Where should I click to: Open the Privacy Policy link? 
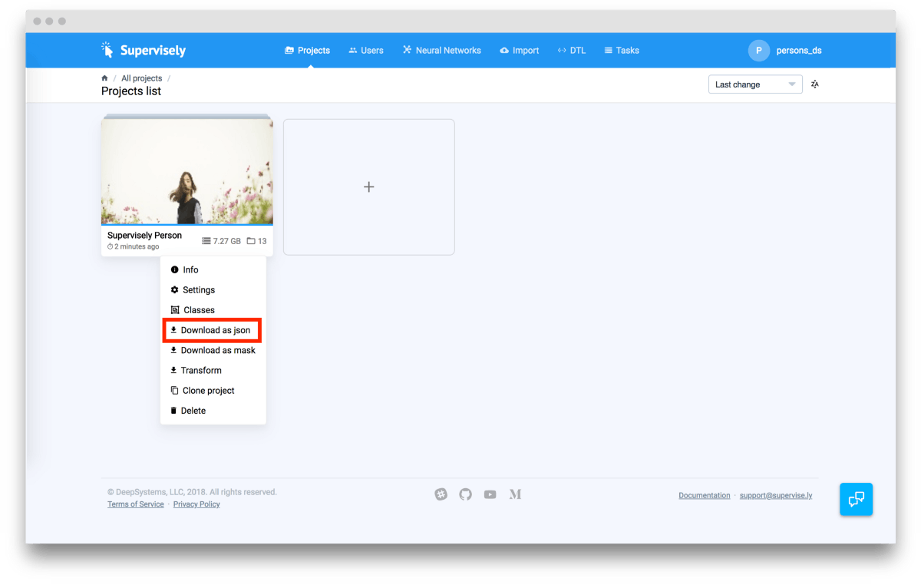pos(196,504)
